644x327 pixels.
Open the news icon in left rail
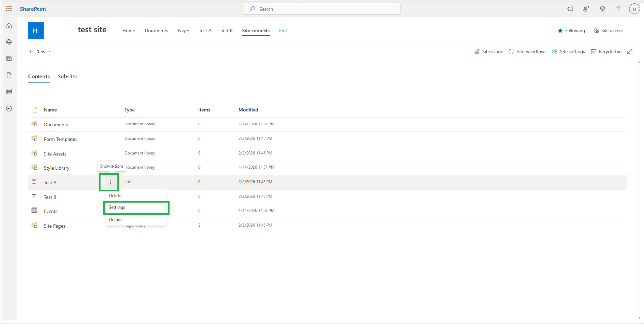pyautogui.click(x=9, y=58)
